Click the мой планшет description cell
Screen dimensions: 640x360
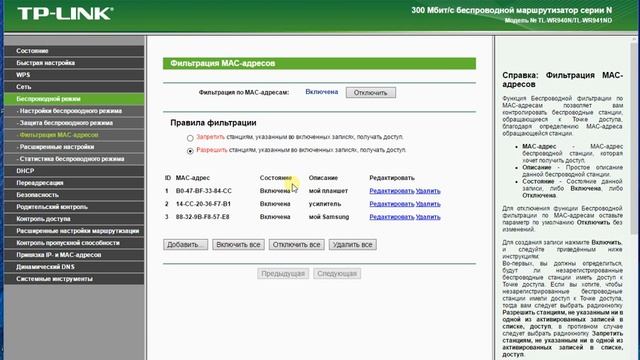(x=328, y=191)
